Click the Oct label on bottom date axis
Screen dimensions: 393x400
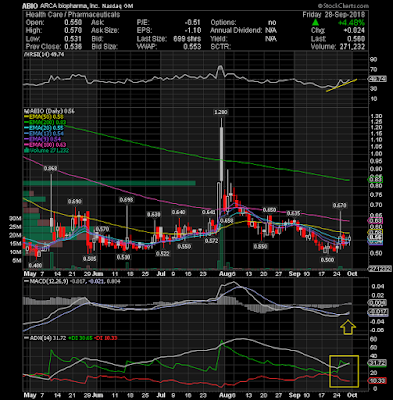352,395
